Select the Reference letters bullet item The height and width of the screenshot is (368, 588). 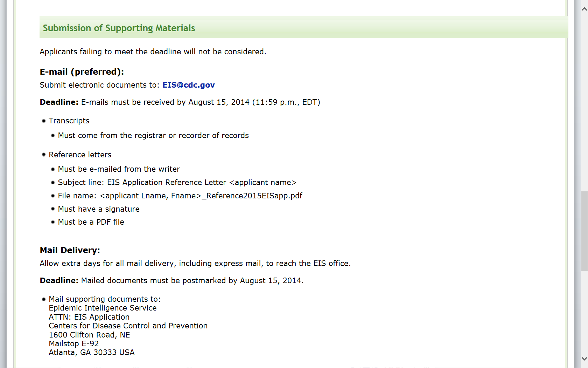80,155
